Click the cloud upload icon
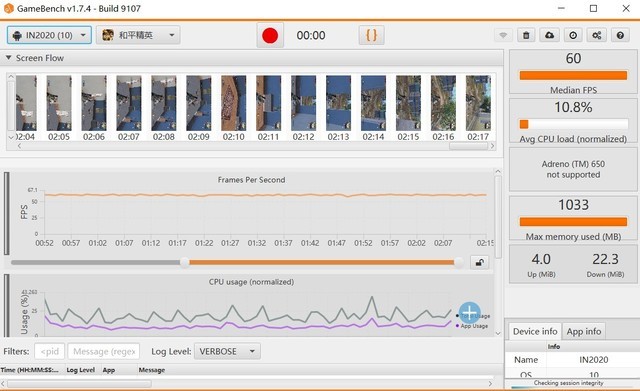Viewport: 640px width, 391px height. coord(549,36)
